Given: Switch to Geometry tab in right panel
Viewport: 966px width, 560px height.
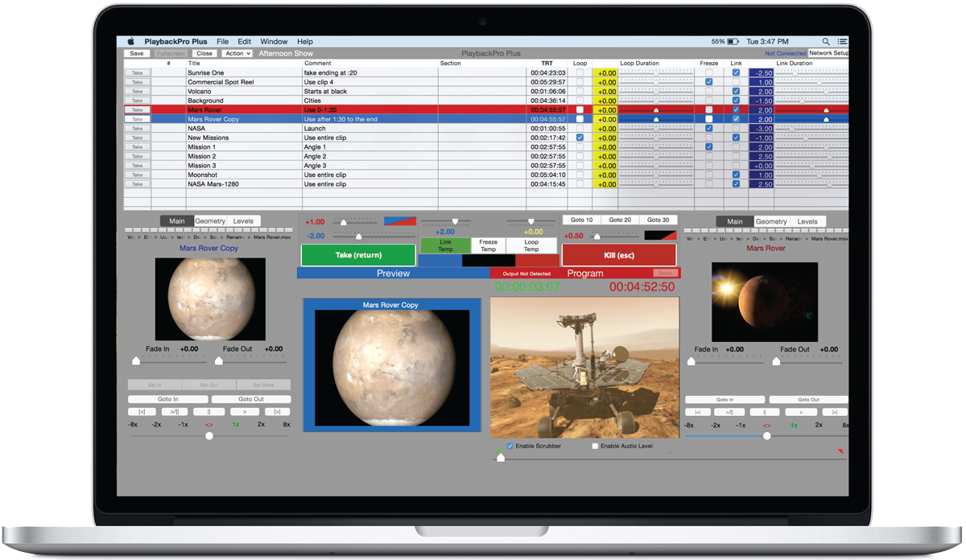Looking at the screenshot, I should click(771, 221).
